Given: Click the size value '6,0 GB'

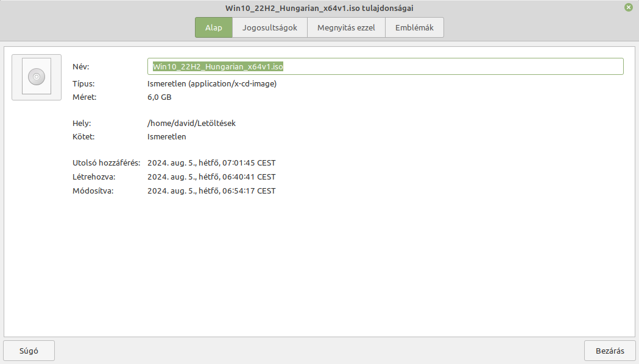Looking at the screenshot, I should (x=160, y=97).
